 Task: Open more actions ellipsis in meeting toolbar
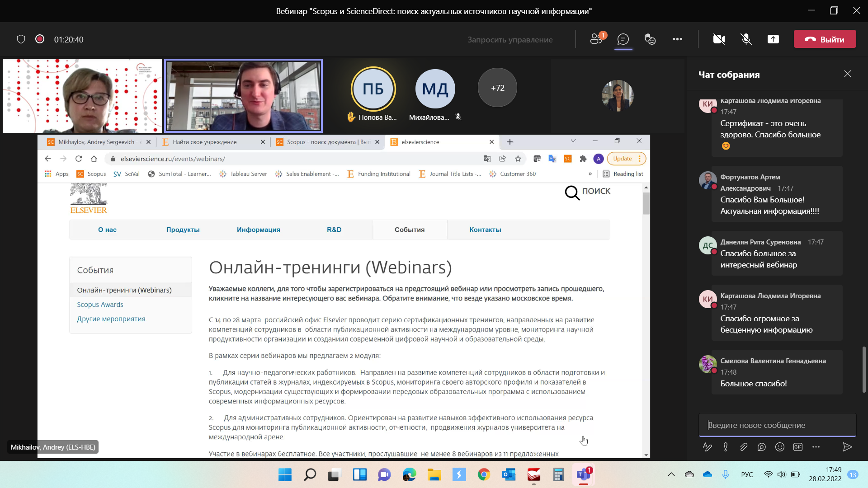click(x=677, y=39)
